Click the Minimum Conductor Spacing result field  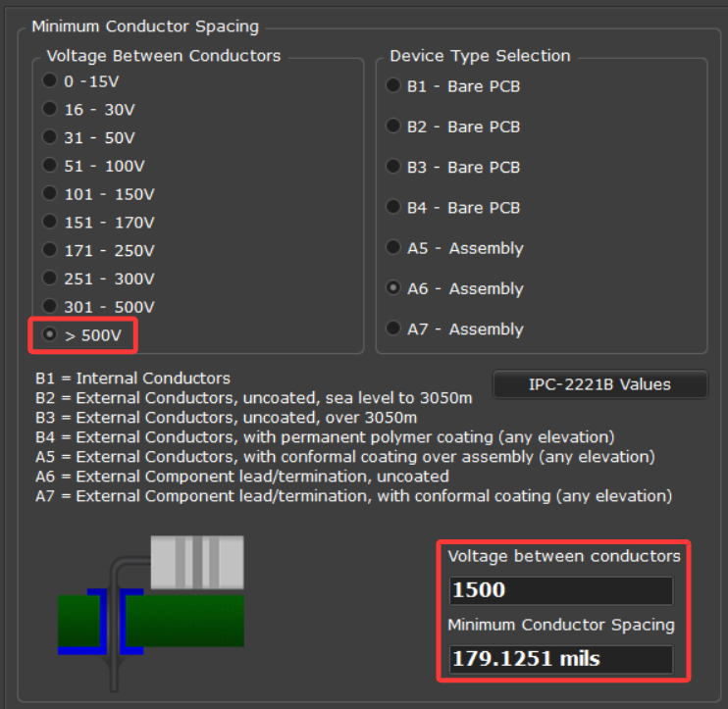point(561,659)
